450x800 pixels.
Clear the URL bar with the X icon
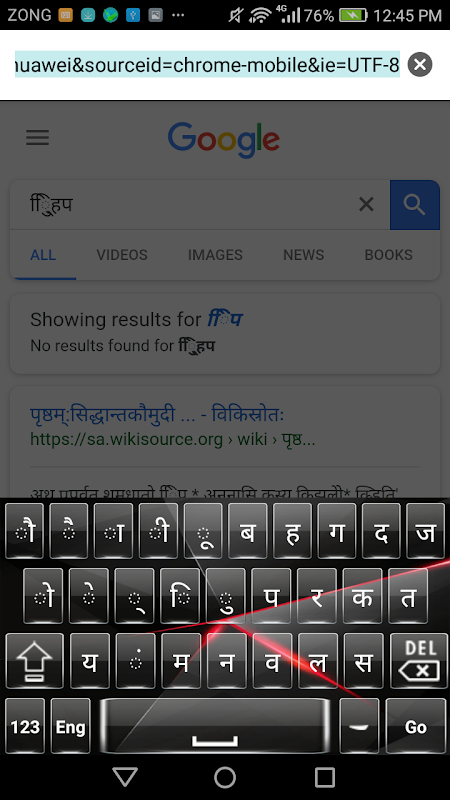click(x=420, y=65)
